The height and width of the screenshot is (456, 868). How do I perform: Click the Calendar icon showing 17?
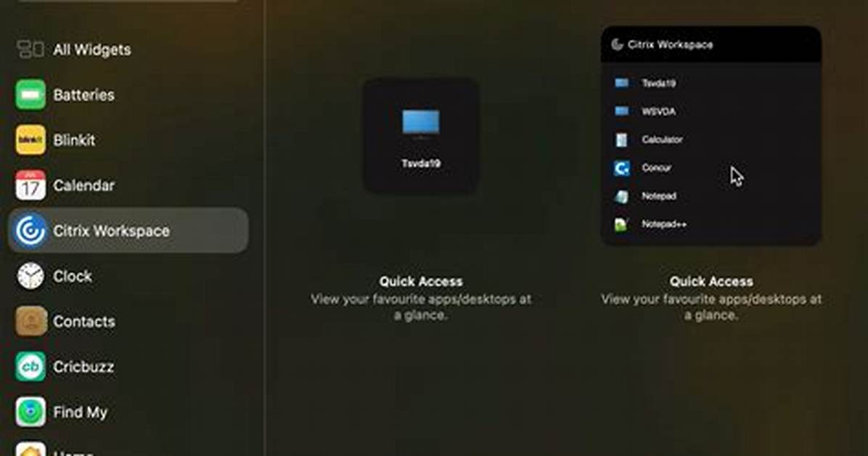[30, 185]
